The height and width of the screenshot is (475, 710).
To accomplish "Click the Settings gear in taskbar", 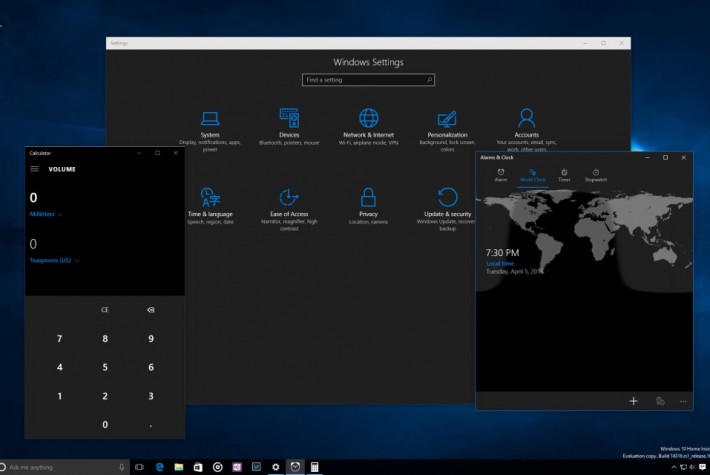I will click(x=275, y=467).
